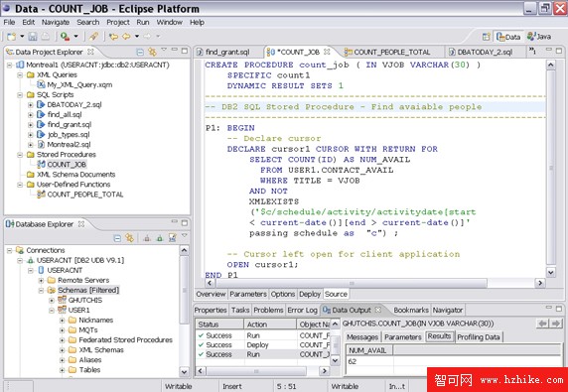Collapse the USER1 schema
Image resolution: width=568 pixels, height=392 pixels.
click(52, 311)
